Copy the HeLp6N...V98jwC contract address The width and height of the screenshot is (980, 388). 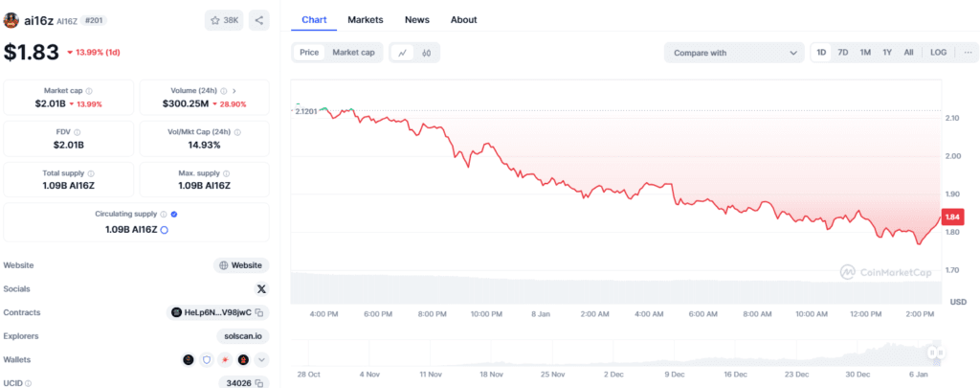point(259,312)
